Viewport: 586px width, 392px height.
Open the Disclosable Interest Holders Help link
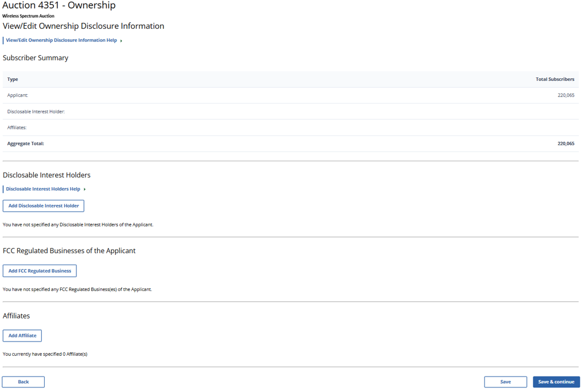pyautogui.click(x=43, y=189)
